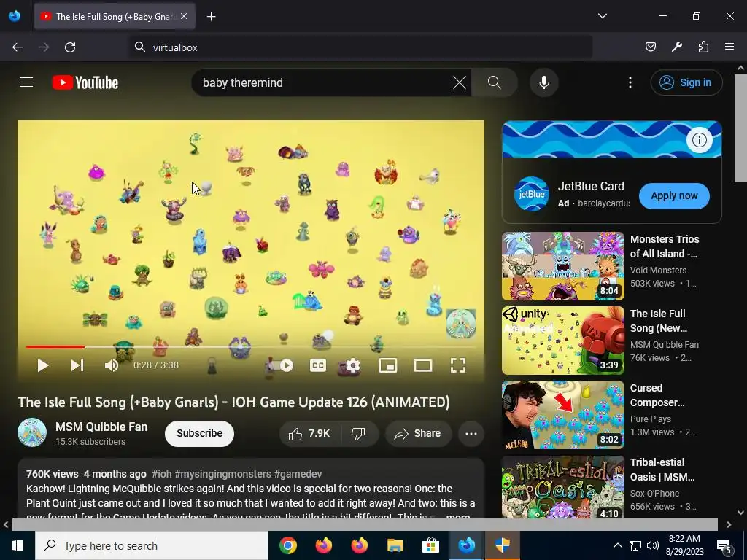Play the video
Screen dimensions: 747x560
[43, 365]
